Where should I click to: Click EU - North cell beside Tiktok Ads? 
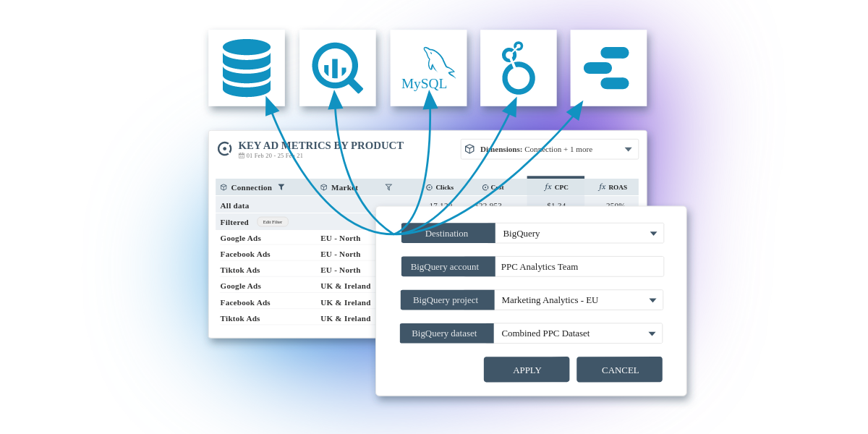[341, 270]
